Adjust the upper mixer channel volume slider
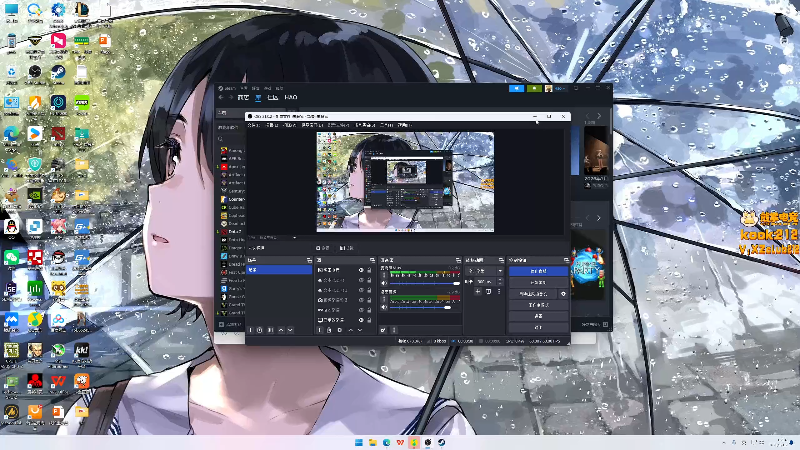The image size is (800, 450). click(424, 283)
